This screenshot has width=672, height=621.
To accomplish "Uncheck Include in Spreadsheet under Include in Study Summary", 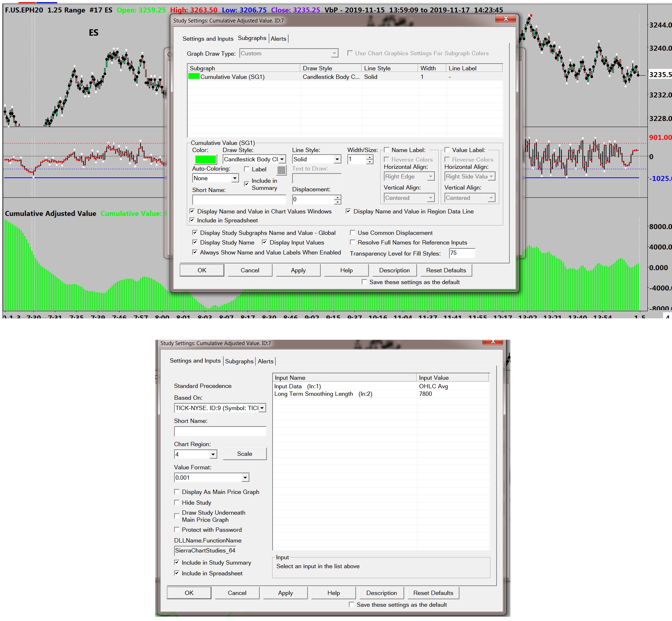I will coord(177,573).
